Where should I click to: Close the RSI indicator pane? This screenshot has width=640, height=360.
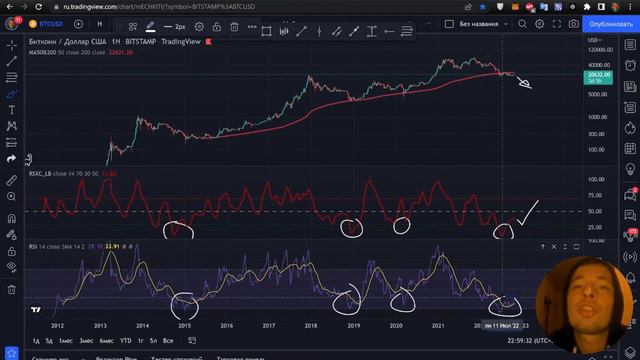click(x=554, y=247)
